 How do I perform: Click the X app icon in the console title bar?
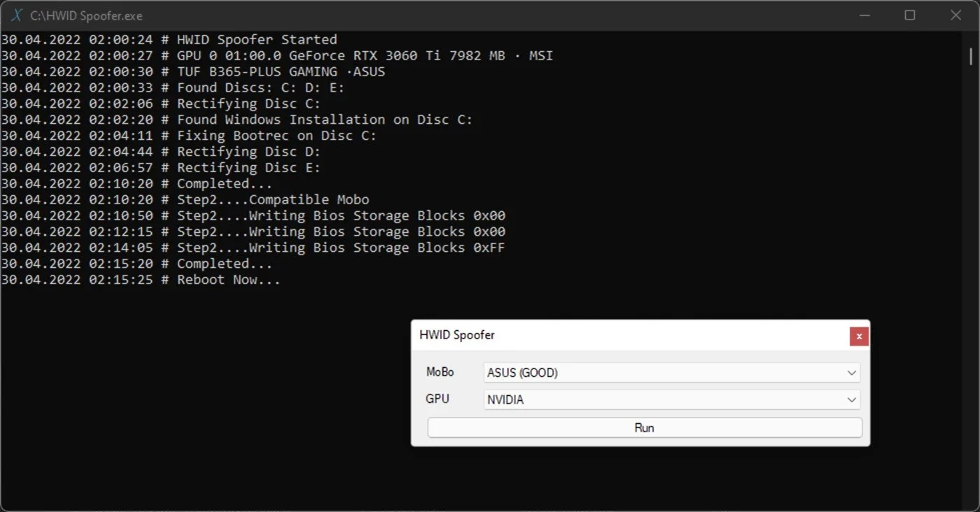(x=17, y=15)
